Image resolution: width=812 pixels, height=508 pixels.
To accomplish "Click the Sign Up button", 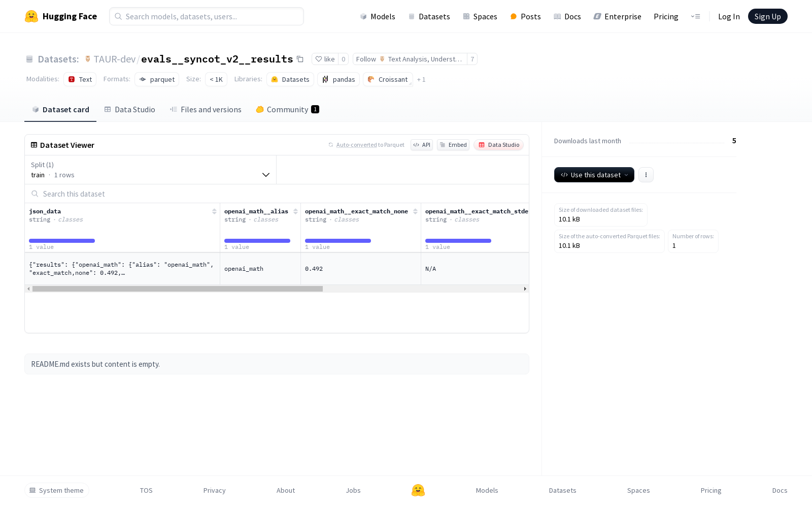I will (767, 16).
